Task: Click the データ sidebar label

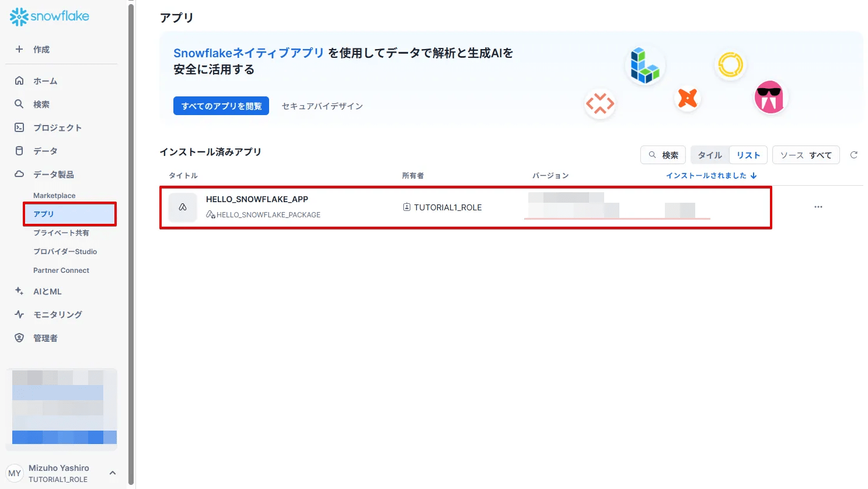Action: tap(46, 151)
